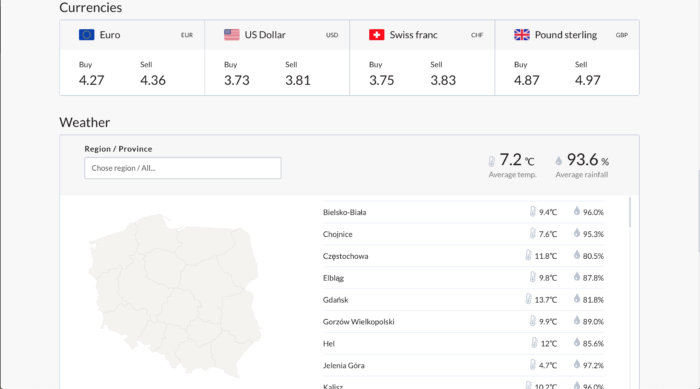This screenshot has height=389, width=700.
Task: Click the Jelenia Góra 97.2% rainfall value
Action: pyautogui.click(x=593, y=365)
